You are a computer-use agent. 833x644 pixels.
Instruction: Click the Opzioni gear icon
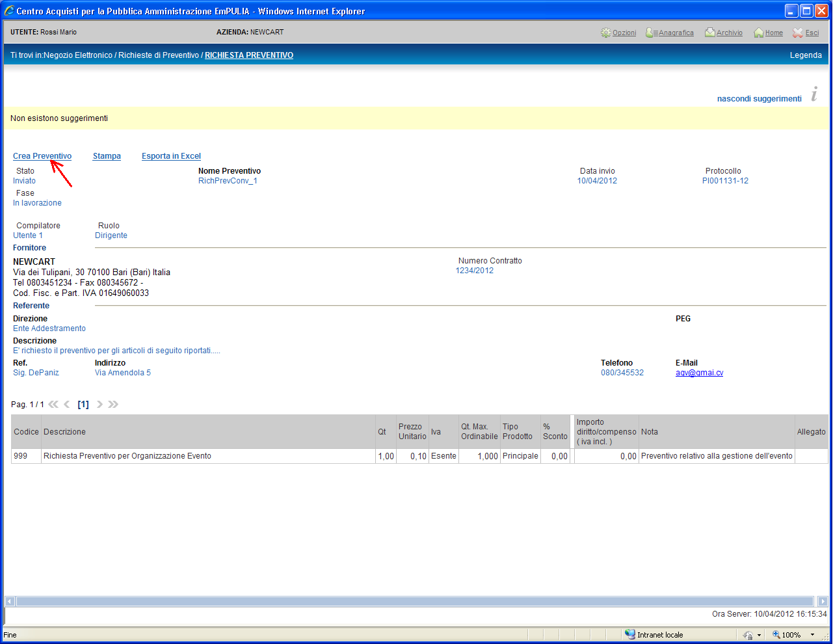[606, 33]
